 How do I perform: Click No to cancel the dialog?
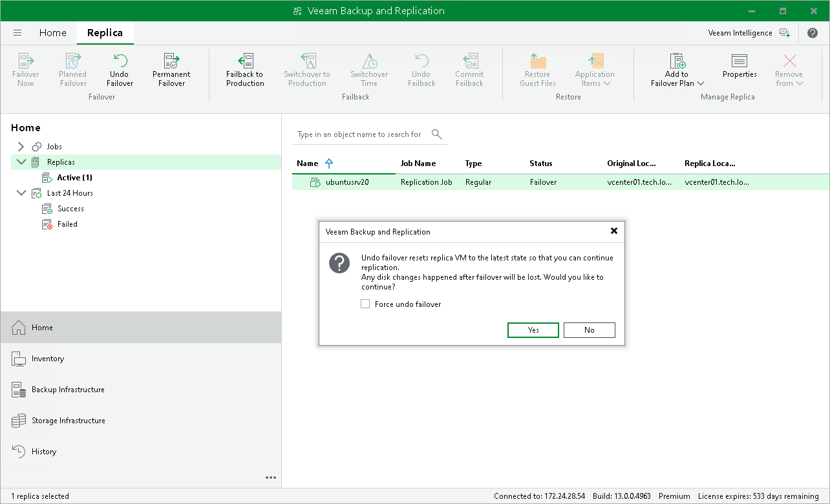pyautogui.click(x=589, y=330)
